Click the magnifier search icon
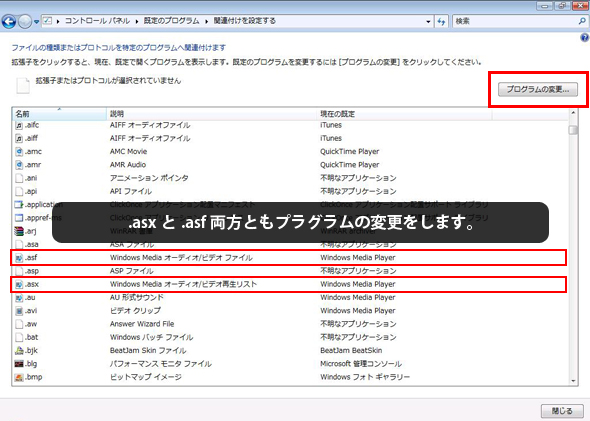590x421 pixels. pyautogui.click(x=582, y=21)
